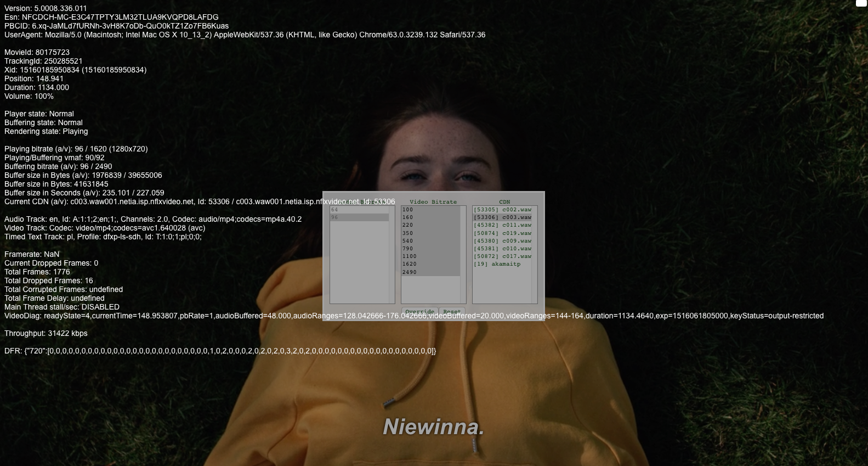Click the Video Bitrate list scrollbar

[x=463, y=255]
